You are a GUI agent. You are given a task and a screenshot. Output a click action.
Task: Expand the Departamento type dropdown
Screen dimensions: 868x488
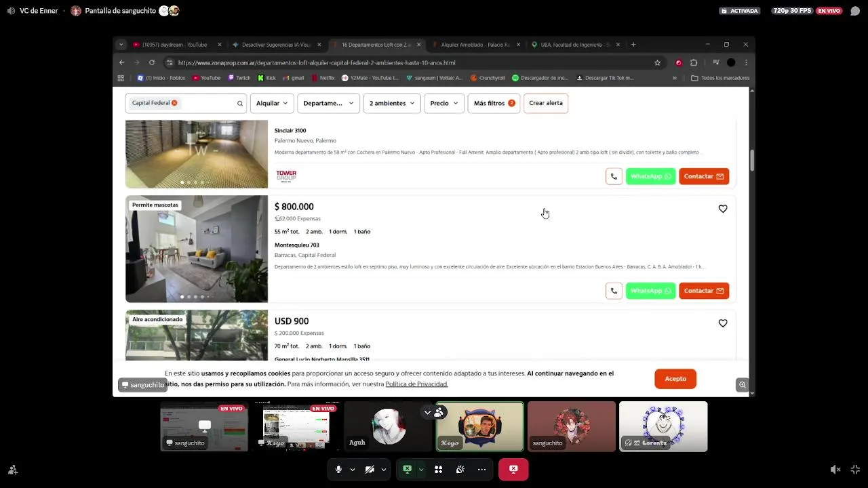(x=328, y=103)
